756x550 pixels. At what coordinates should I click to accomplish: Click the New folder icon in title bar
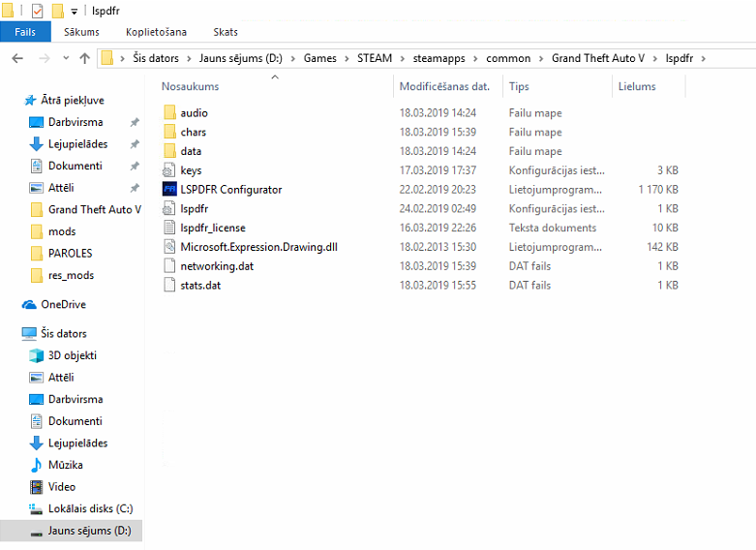57,11
